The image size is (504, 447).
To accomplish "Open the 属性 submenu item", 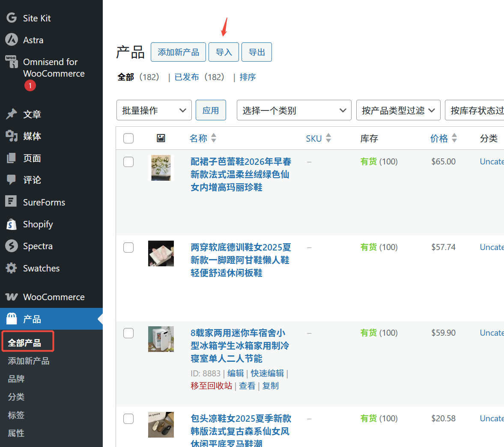I will [16, 433].
